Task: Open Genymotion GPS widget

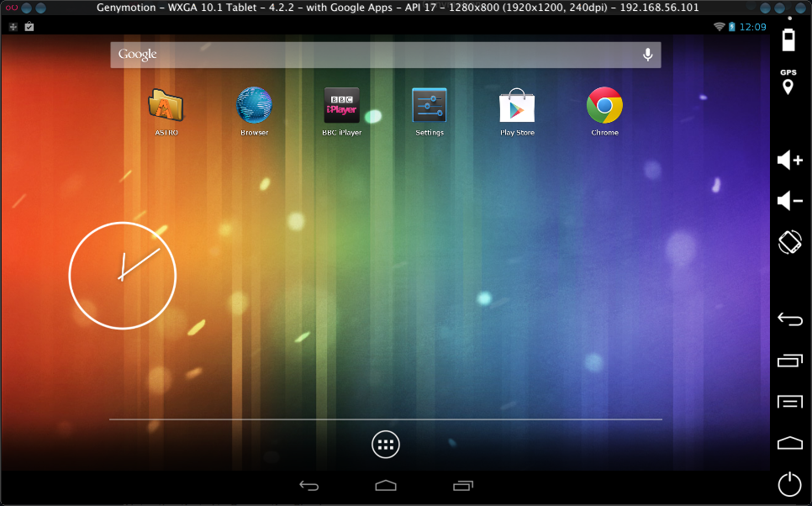Action: pos(788,82)
